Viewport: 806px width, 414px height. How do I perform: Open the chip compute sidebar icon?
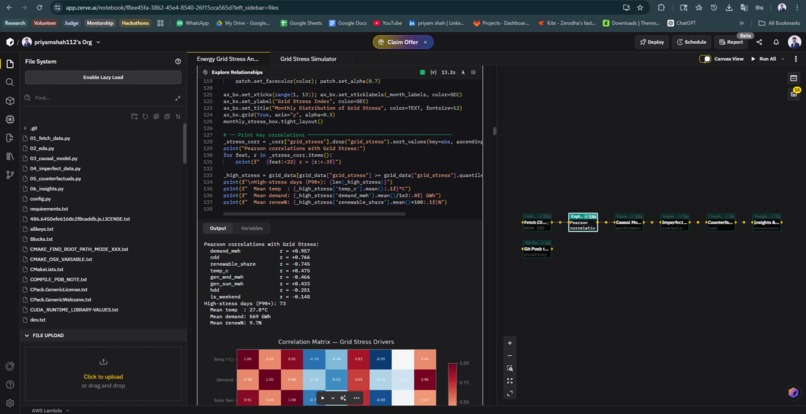pyautogui.click(x=10, y=119)
